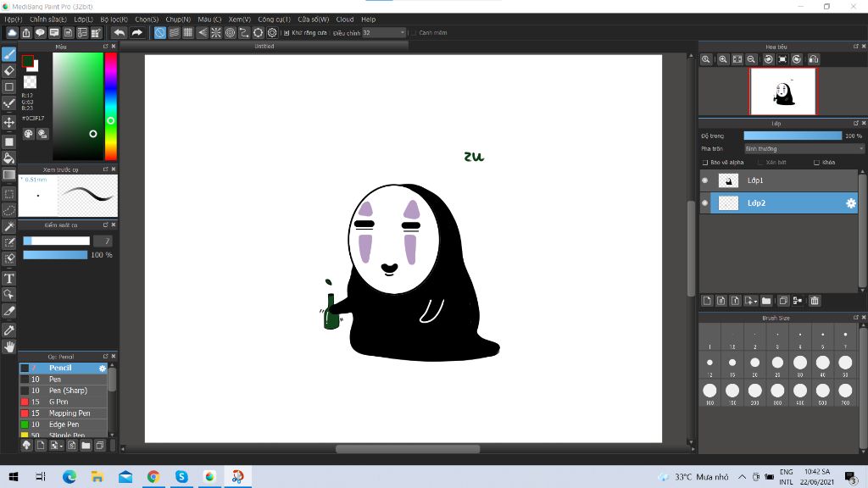
Task: Click the Windows Start button
Action: coord(14,476)
